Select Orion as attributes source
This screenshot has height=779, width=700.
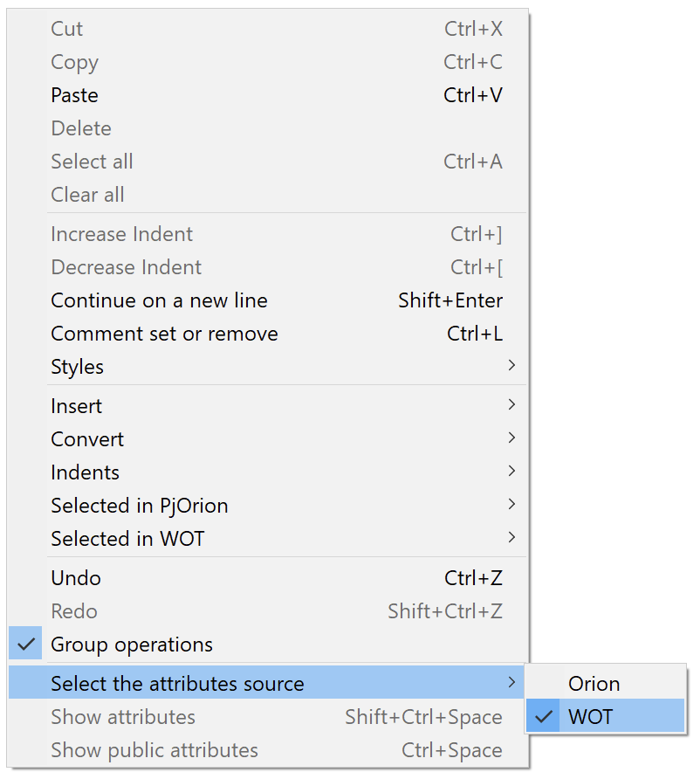point(594,684)
